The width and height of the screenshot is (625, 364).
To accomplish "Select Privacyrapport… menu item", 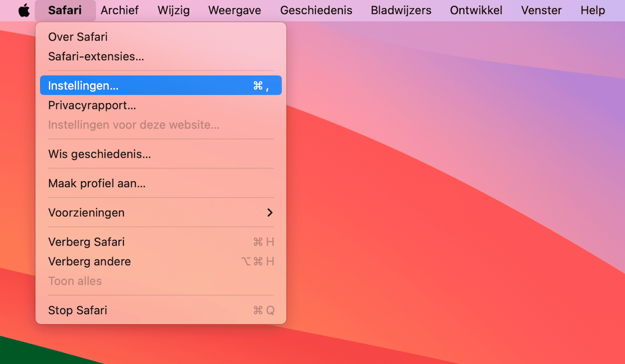I will [x=92, y=105].
